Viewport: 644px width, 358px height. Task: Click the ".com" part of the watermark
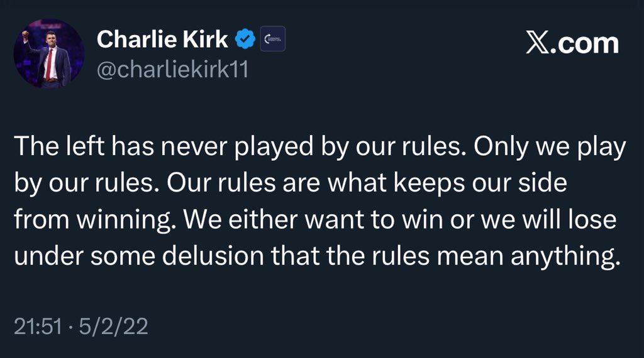[x=584, y=43]
